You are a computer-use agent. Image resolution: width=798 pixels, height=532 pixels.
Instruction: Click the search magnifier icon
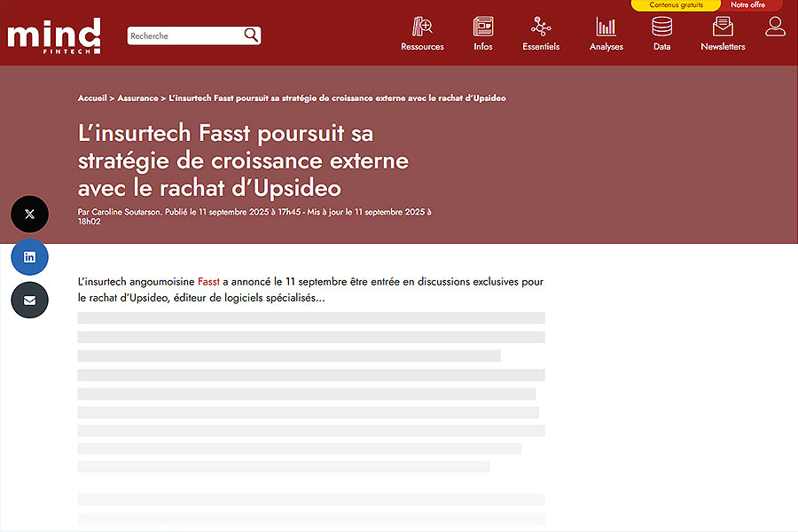(x=251, y=35)
